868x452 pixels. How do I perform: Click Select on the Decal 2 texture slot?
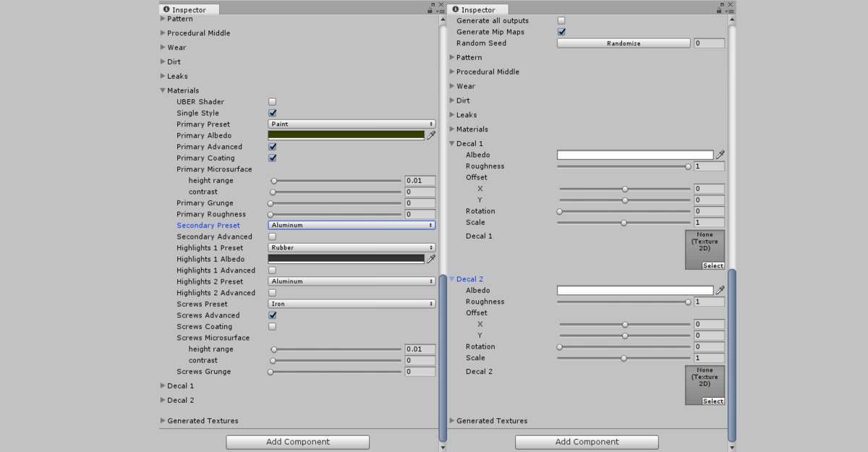coord(713,401)
